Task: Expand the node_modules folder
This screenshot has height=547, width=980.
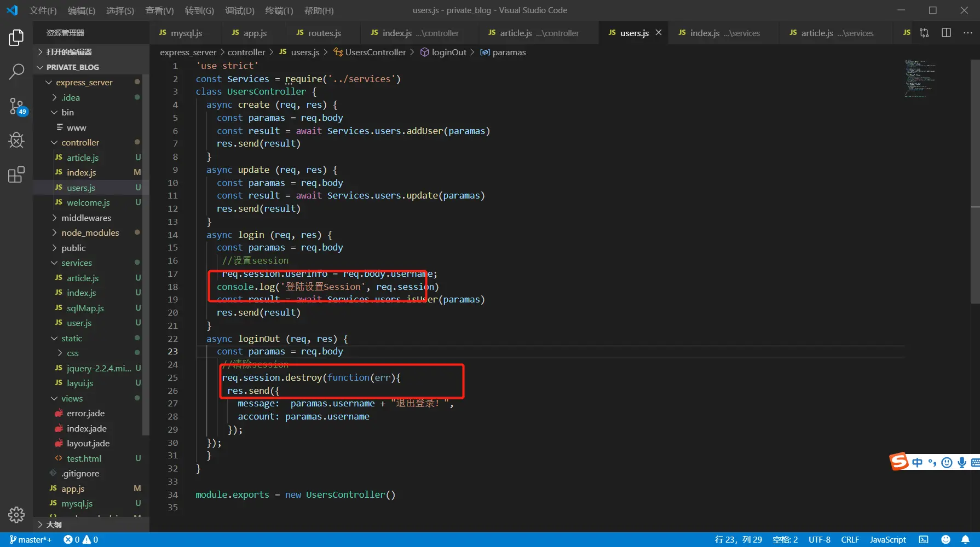Action: coord(90,232)
